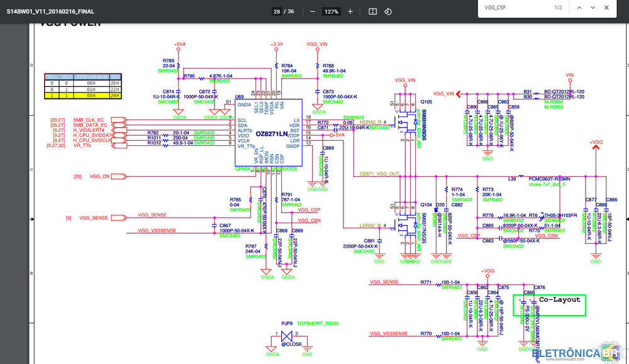
Task: Click the page number field showing 28
Action: (277, 11)
